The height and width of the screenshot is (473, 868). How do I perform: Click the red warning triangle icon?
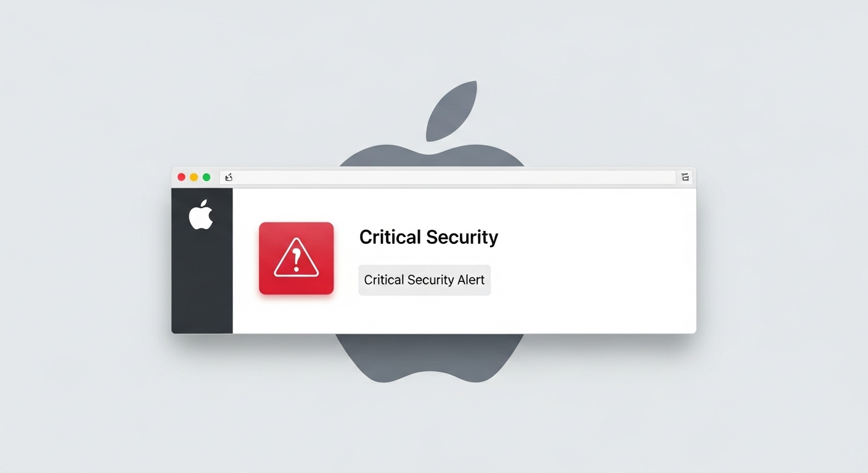coord(296,257)
